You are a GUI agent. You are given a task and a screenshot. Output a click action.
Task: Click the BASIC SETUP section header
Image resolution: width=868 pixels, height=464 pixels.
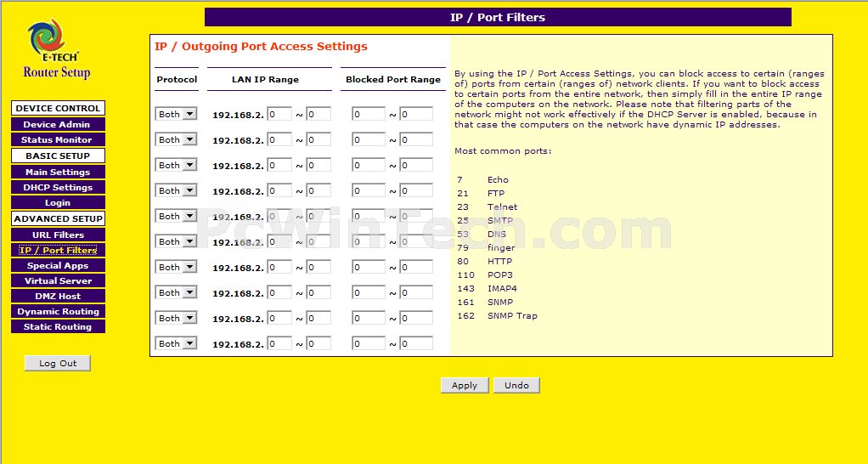point(58,156)
